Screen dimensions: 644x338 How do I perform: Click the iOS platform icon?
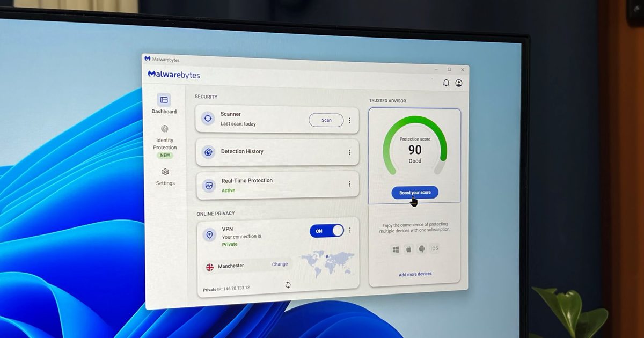point(435,248)
